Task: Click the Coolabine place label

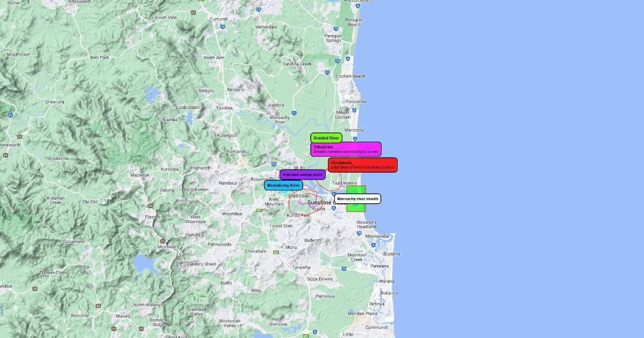Action: [x=58, y=158]
